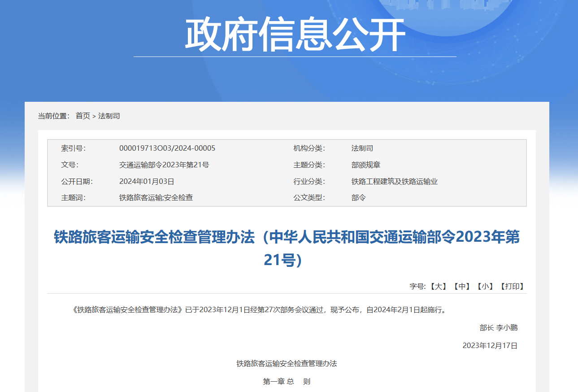Set font size to 【大】
Image resolution: width=578 pixels, height=392 pixels.
pos(438,286)
